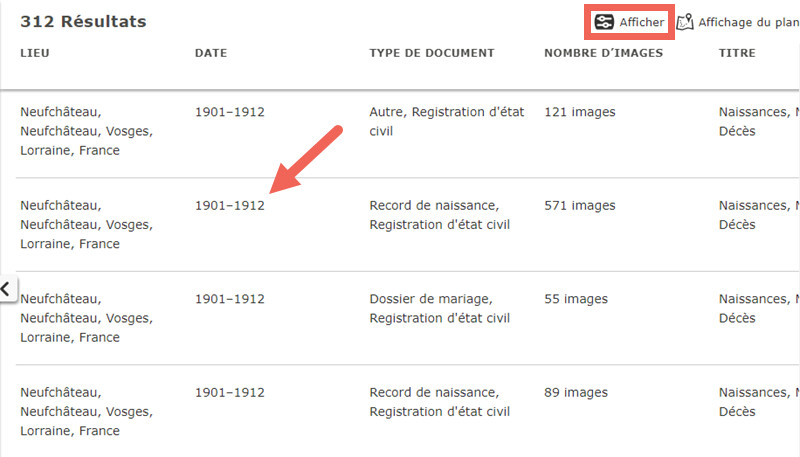Open the Affichage du plan map icon
Viewport: 800px width, 457px height.
[x=685, y=22]
